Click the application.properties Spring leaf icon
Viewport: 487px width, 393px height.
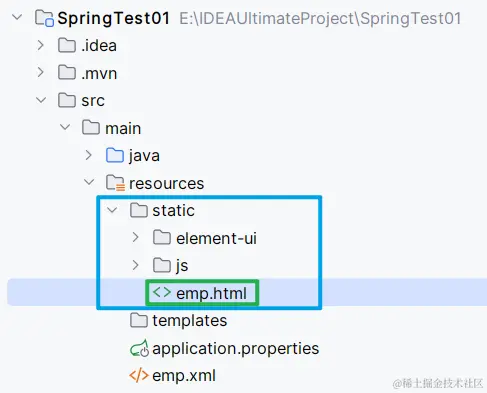[139, 348]
